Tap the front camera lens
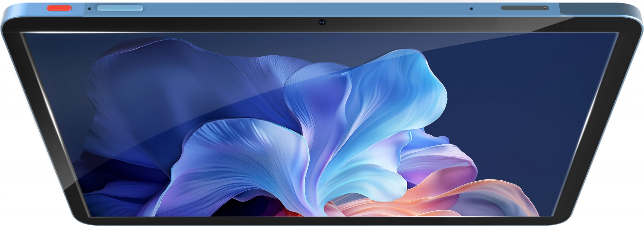This screenshot has width=644, height=226. click(322, 22)
